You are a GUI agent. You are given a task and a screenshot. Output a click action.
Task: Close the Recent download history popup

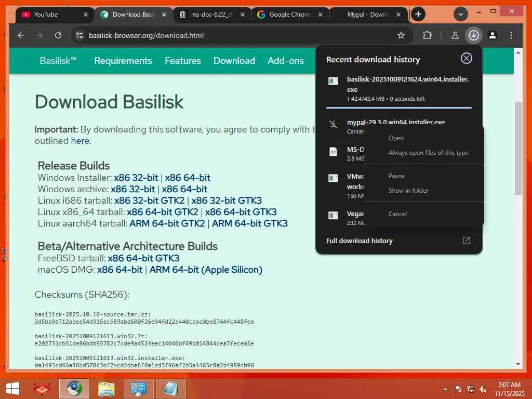(466, 58)
